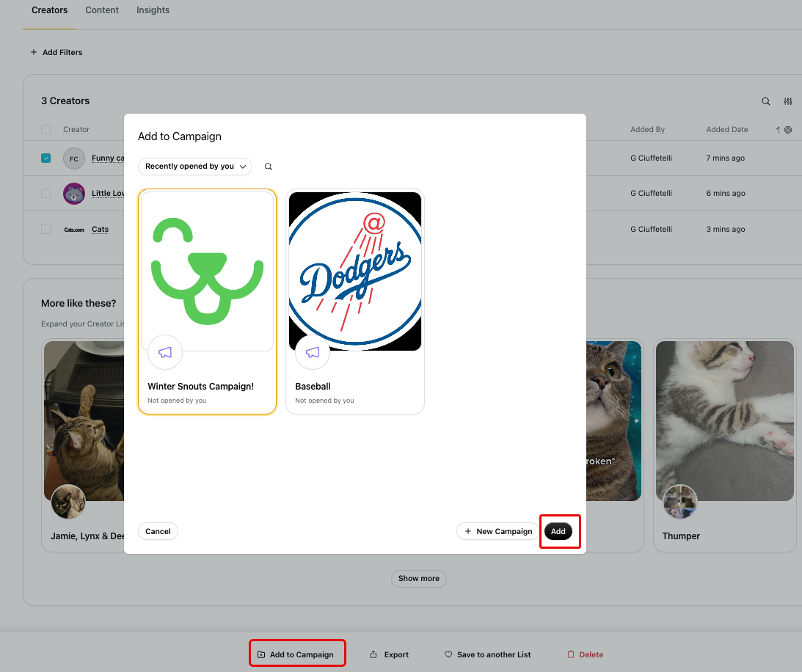Image resolution: width=802 pixels, height=672 pixels.
Task: Sort by the Added Date column header
Action: pos(727,129)
